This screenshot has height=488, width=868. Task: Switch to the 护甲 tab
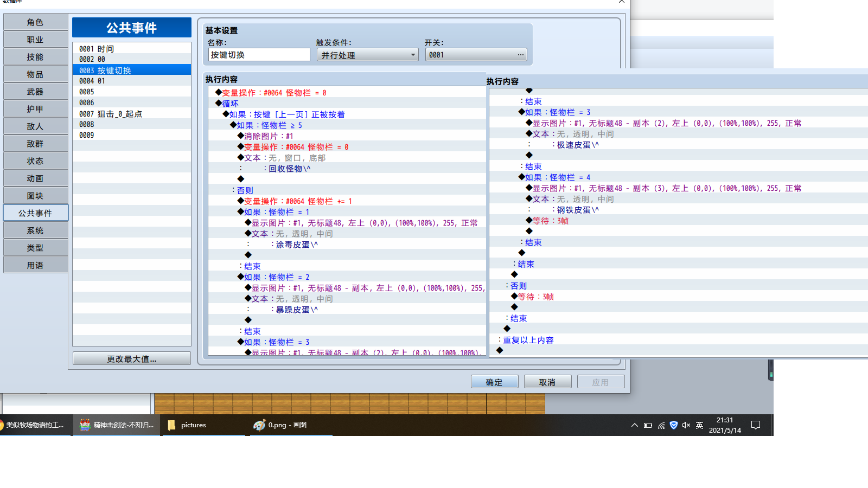(x=35, y=109)
